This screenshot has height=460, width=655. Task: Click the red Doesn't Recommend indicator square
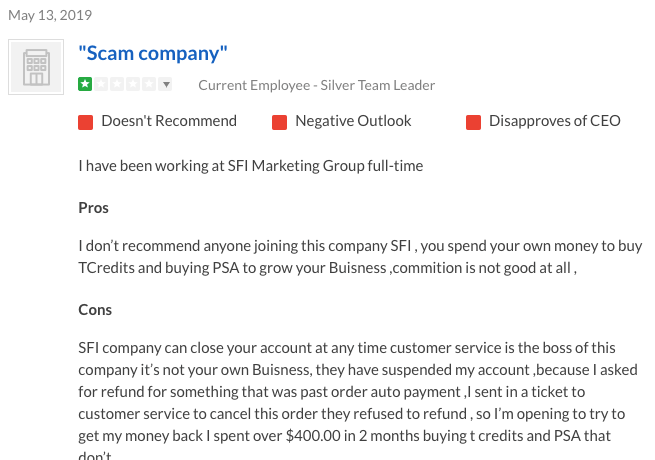click(85, 122)
